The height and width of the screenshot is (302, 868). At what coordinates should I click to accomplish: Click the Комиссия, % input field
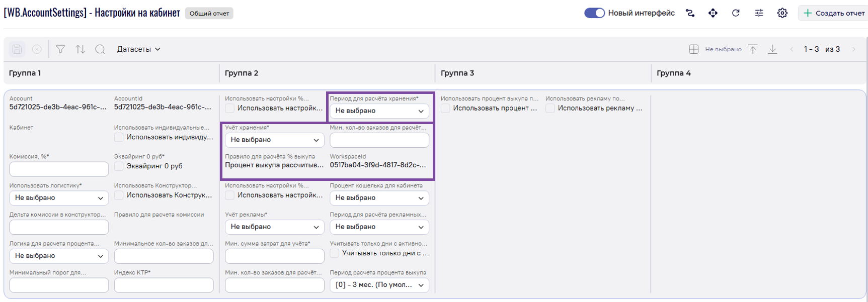(x=59, y=169)
